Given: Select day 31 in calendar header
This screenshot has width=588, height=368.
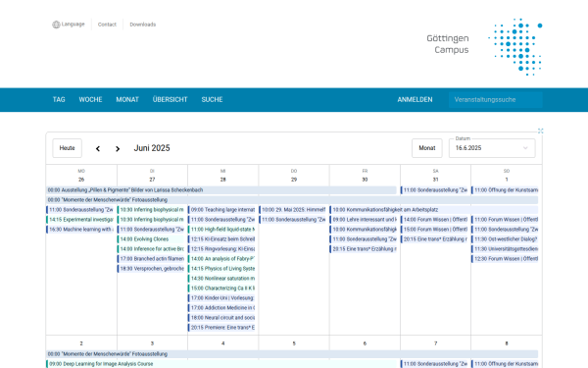Looking at the screenshot, I should point(435,180).
